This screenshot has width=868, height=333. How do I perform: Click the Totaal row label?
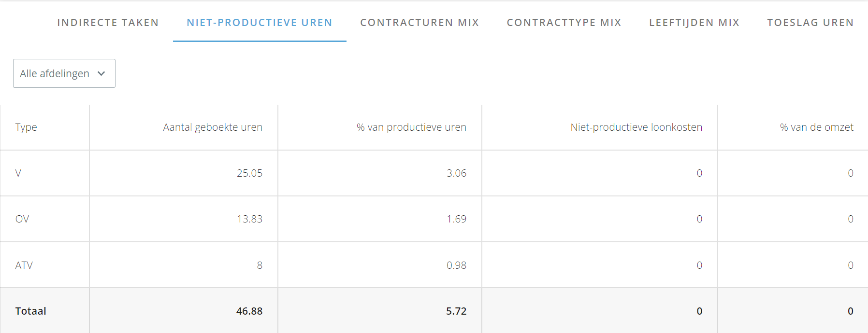click(x=31, y=311)
